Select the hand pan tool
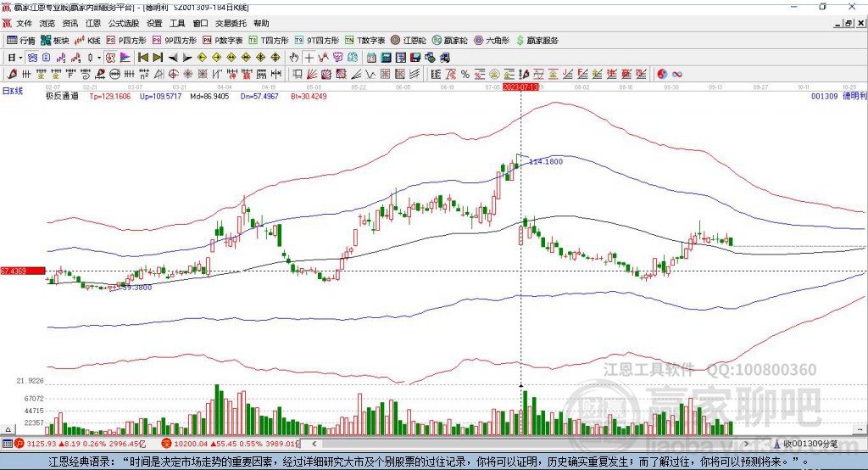 pyautogui.click(x=294, y=58)
